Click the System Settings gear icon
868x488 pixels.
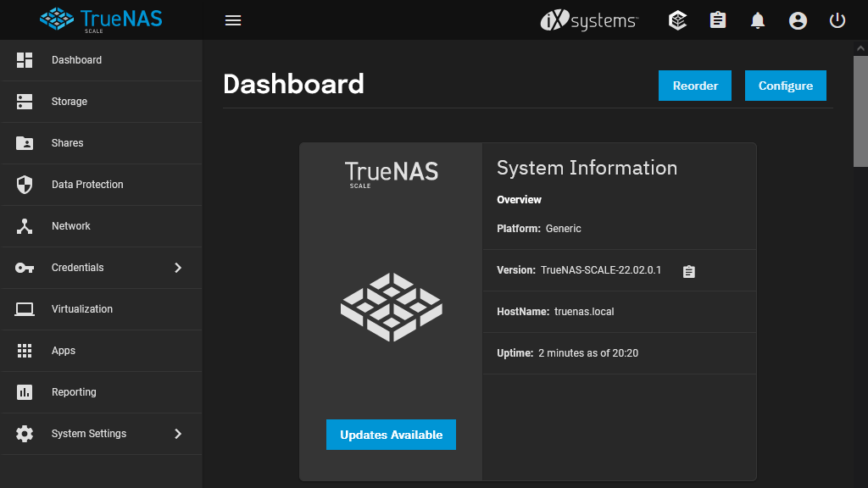(25, 434)
